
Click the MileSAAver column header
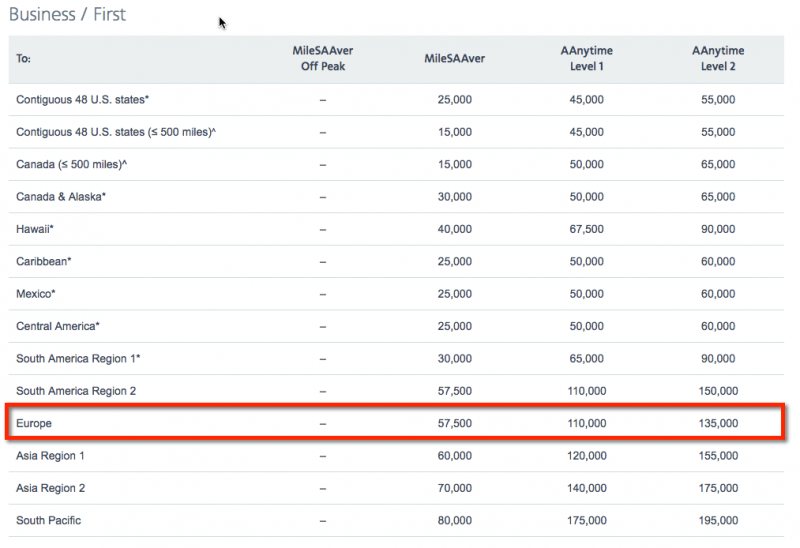tap(455, 59)
